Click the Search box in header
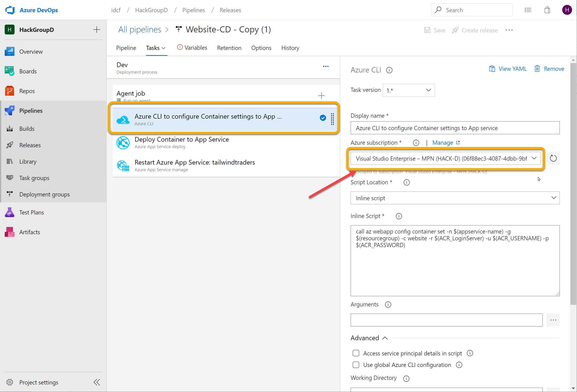 (x=472, y=10)
